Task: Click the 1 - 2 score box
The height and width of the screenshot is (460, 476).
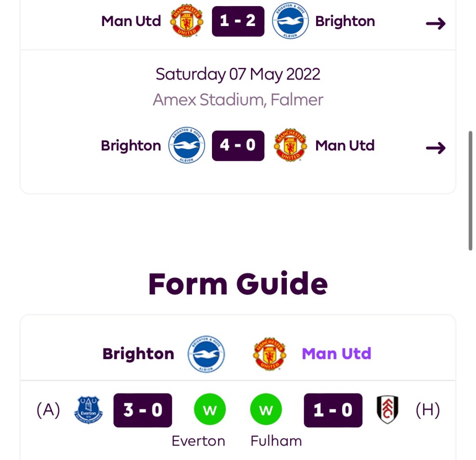Action: [x=238, y=21]
